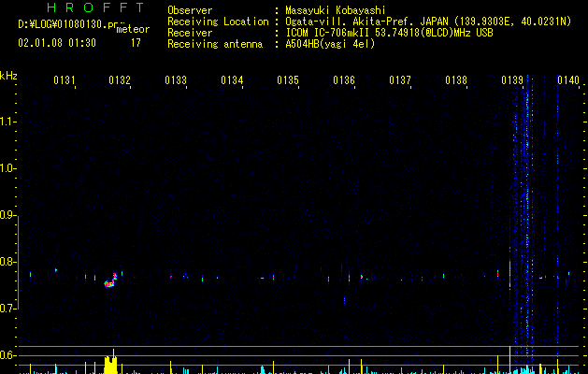This screenshot has width=588, height=374.
Task: Select the 0136 time marker
Action: click(x=344, y=80)
